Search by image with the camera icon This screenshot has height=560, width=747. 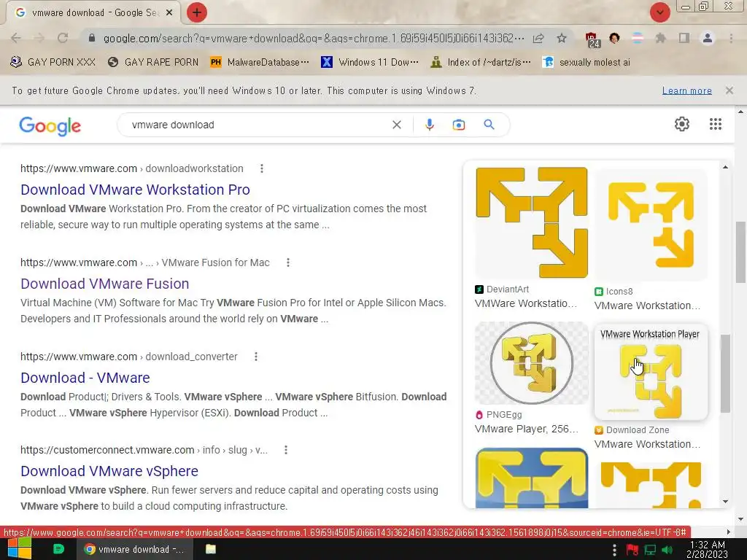[x=458, y=125]
